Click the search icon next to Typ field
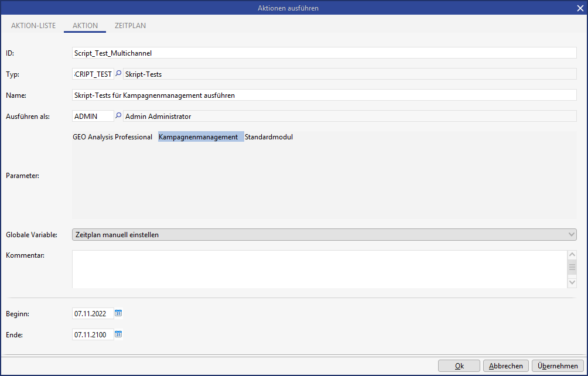588x376 pixels. [x=118, y=74]
